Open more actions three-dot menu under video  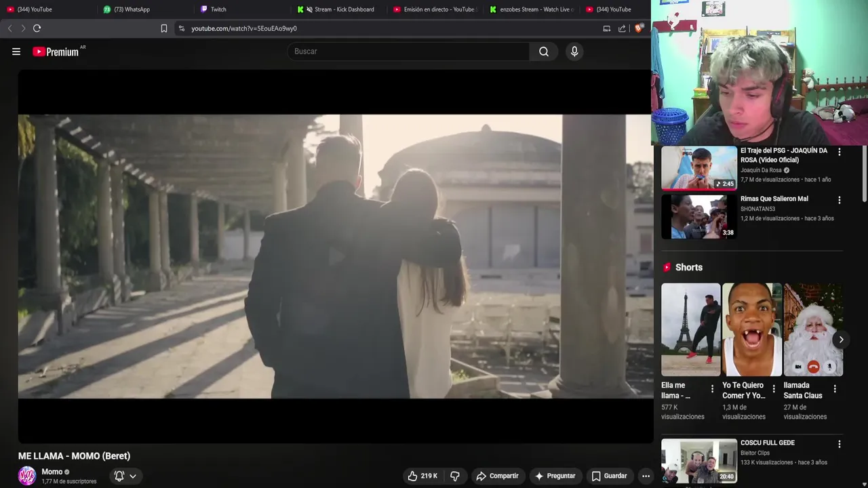(x=646, y=476)
